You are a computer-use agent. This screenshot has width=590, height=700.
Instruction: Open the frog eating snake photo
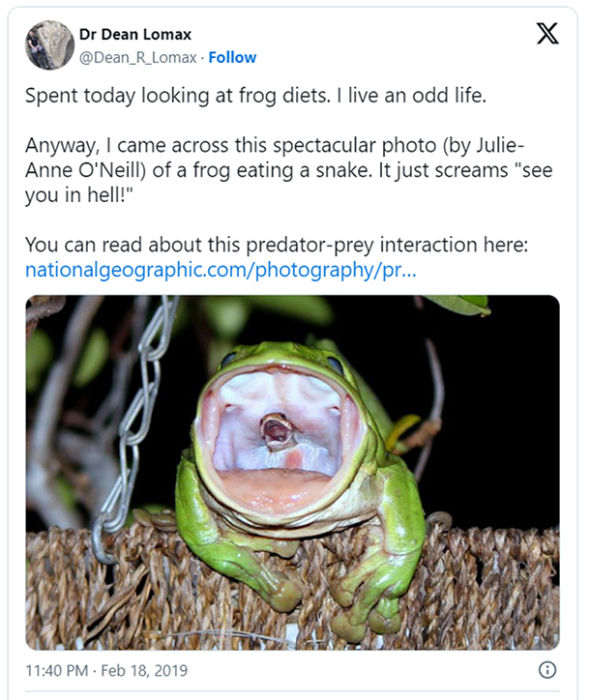[292, 472]
